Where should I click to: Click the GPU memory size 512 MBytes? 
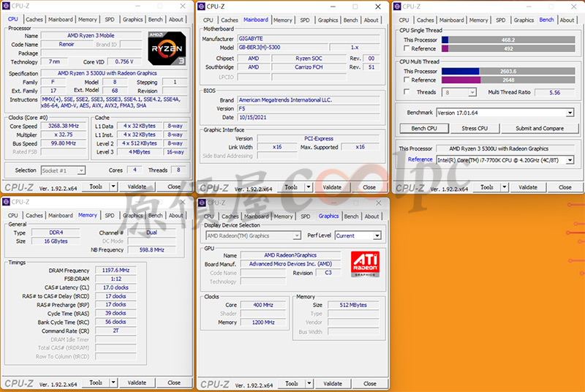[x=353, y=305]
